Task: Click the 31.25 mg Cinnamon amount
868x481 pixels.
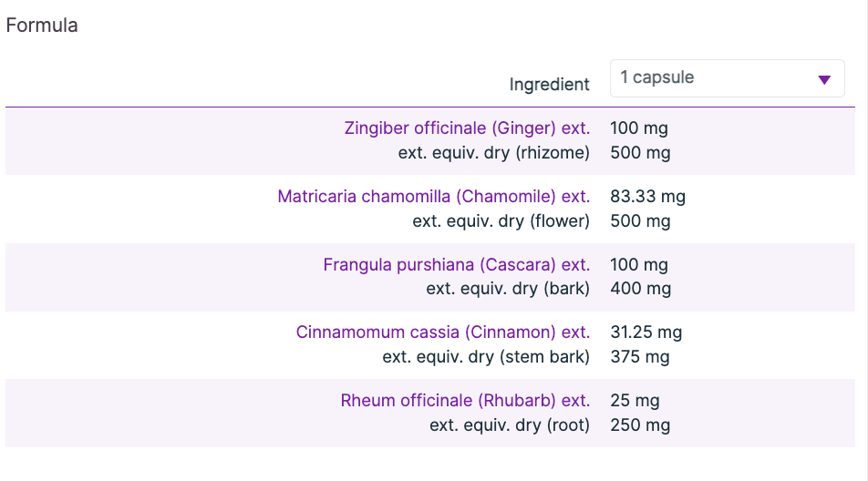Action: tap(646, 333)
